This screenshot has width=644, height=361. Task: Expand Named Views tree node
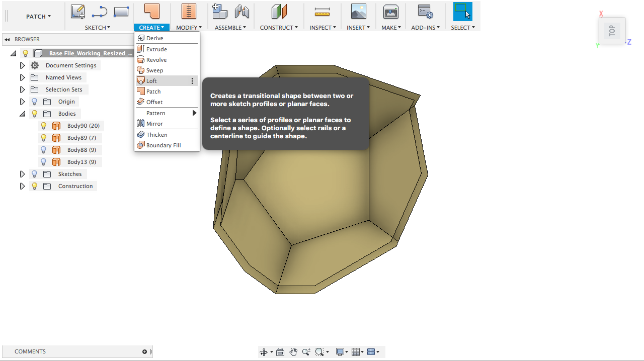(22, 77)
